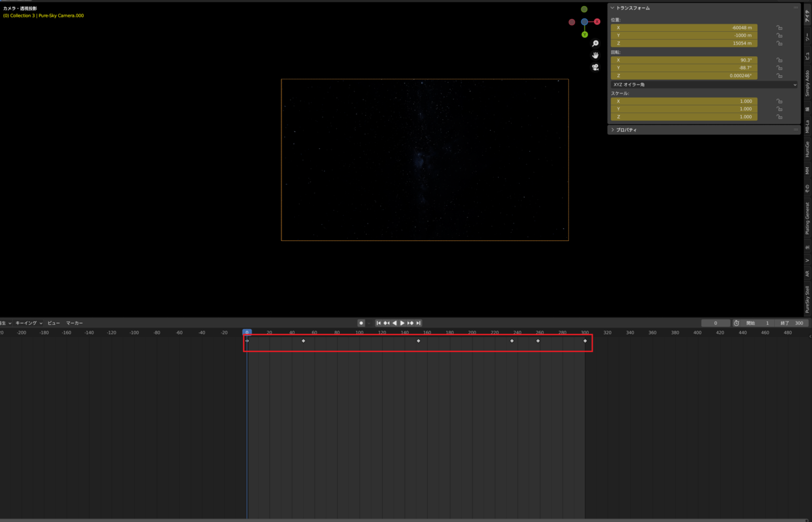The height and width of the screenshot is (522, 812).
Task: Open the 再生 playback dropdown in the timeline
Action: 5,323
